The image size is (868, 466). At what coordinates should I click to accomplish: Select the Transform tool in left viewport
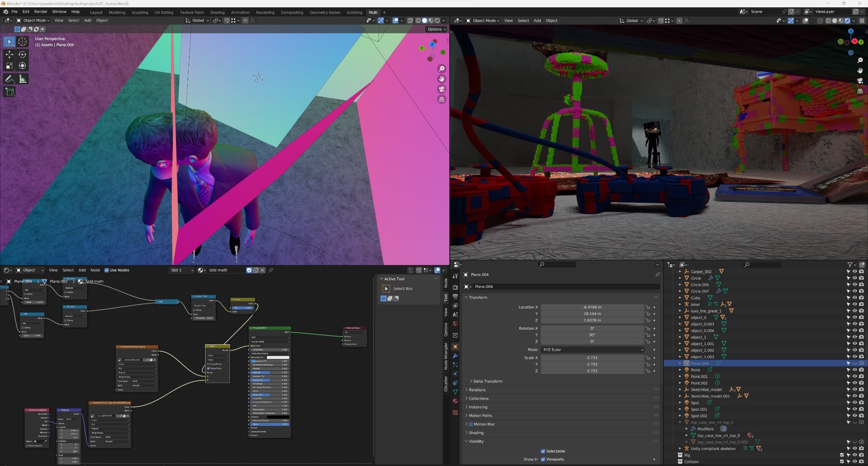pos(22,66)
